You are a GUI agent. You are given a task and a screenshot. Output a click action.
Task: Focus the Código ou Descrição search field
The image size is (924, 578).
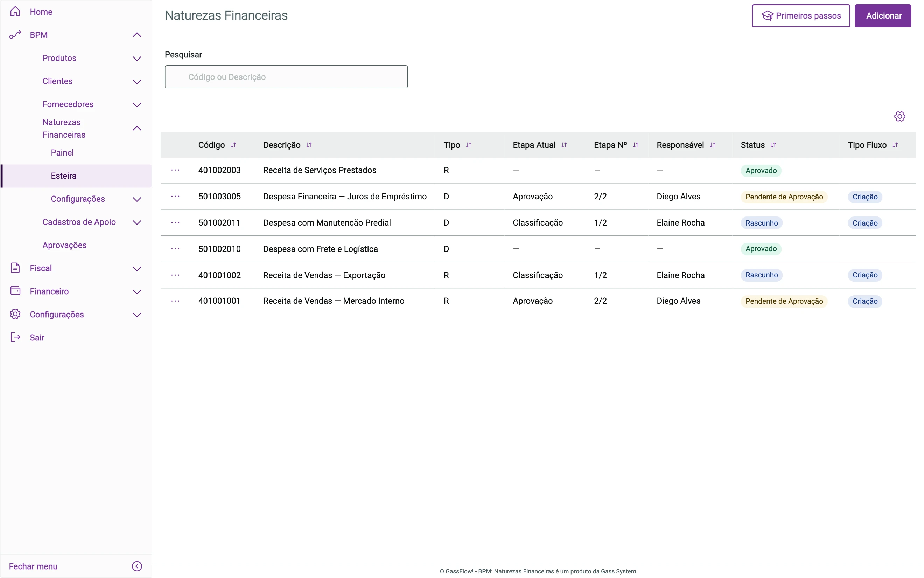[286, 77]
